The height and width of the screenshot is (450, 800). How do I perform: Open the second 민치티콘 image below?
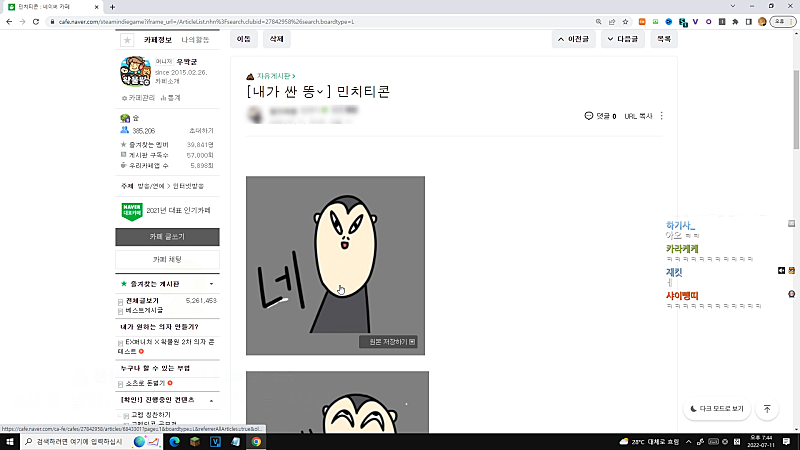click(337, 402)
